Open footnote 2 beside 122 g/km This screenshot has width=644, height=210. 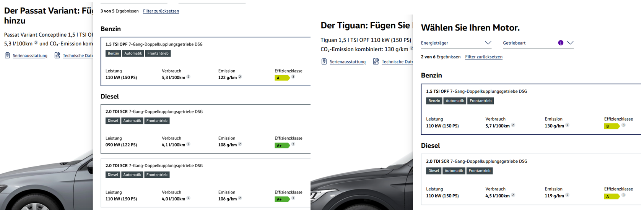(x=240, y=77)
